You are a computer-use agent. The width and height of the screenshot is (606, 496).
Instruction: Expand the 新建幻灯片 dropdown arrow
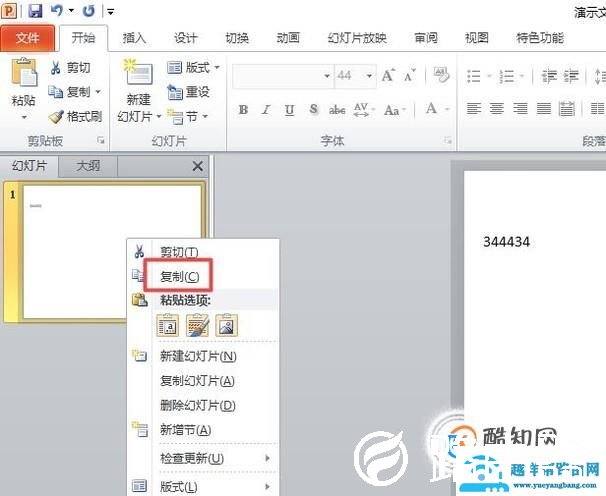pos(159,116)
